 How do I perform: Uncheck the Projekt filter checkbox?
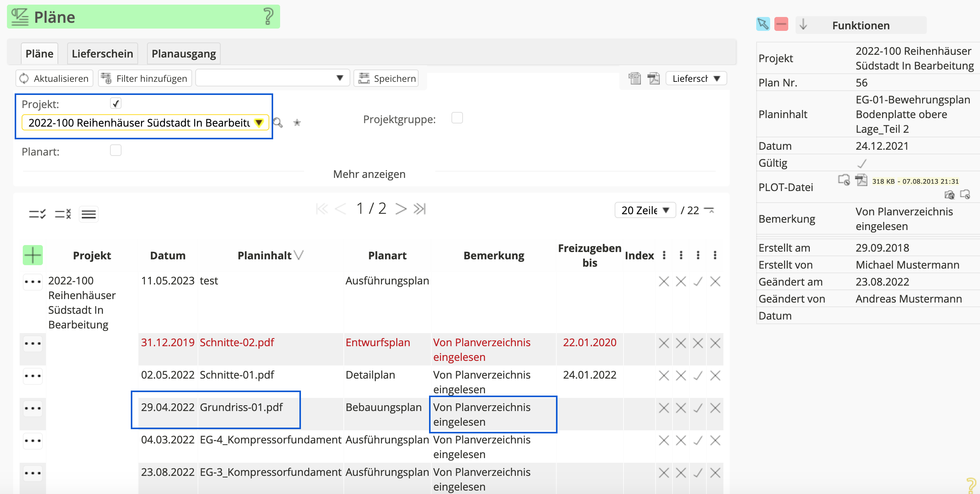click(115, 103)
